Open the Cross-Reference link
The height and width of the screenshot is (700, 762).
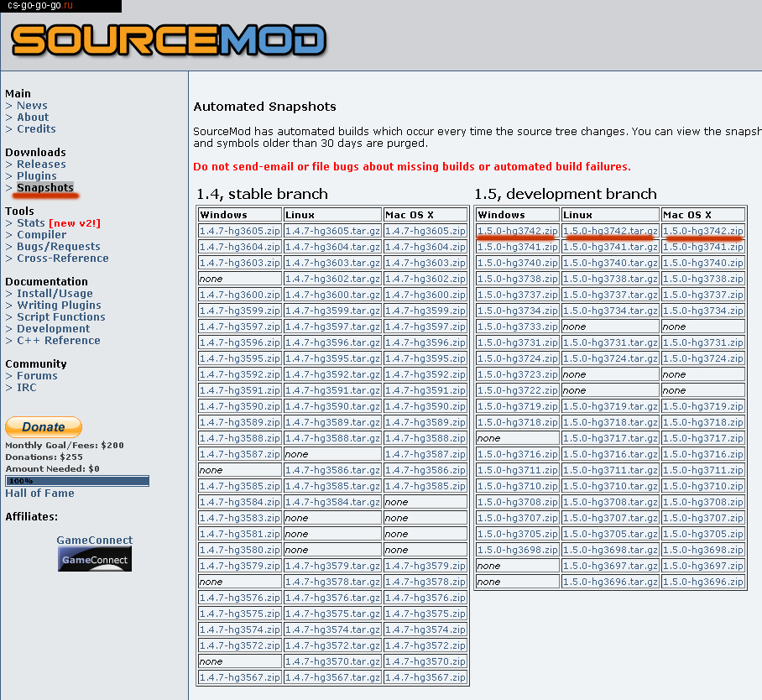click(63, 259)
